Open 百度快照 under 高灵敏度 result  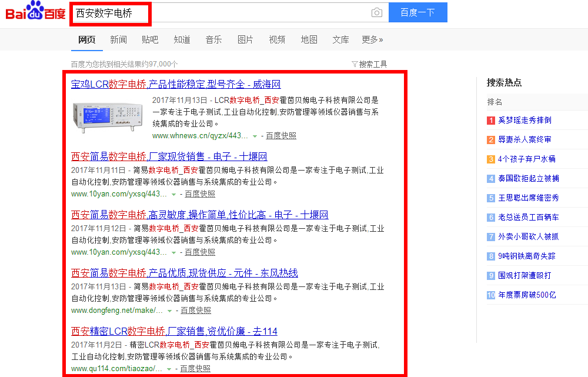pos(200,252)
